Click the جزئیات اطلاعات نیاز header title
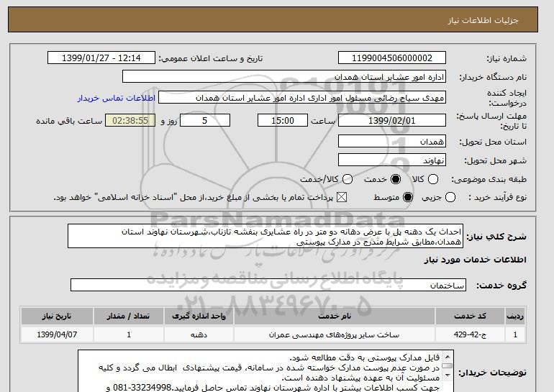This screenshot has width=554, height=392. (483, 20)
